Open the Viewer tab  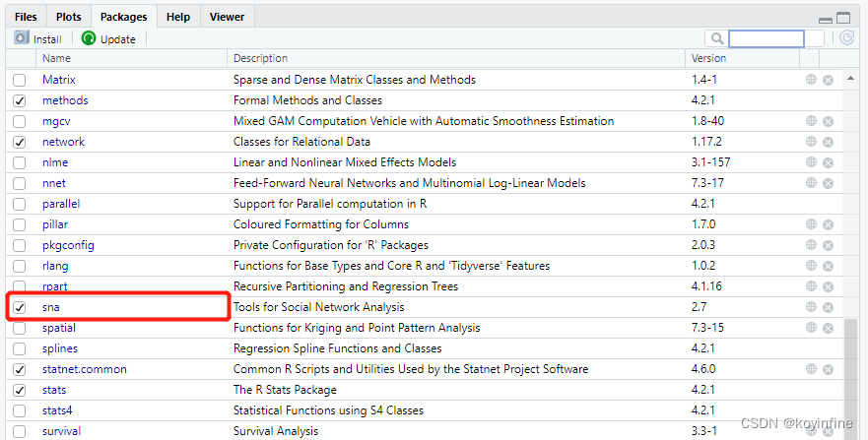[x=228, y=17]
